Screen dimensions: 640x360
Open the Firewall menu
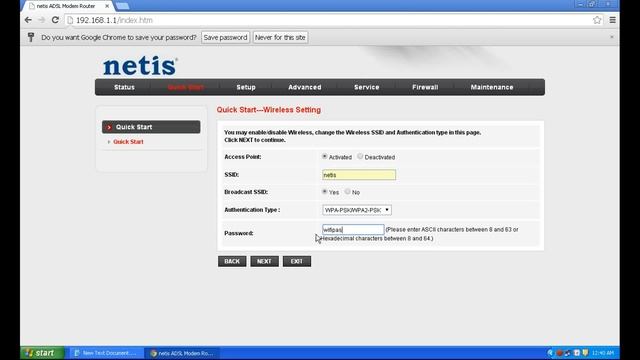[425, 87]
